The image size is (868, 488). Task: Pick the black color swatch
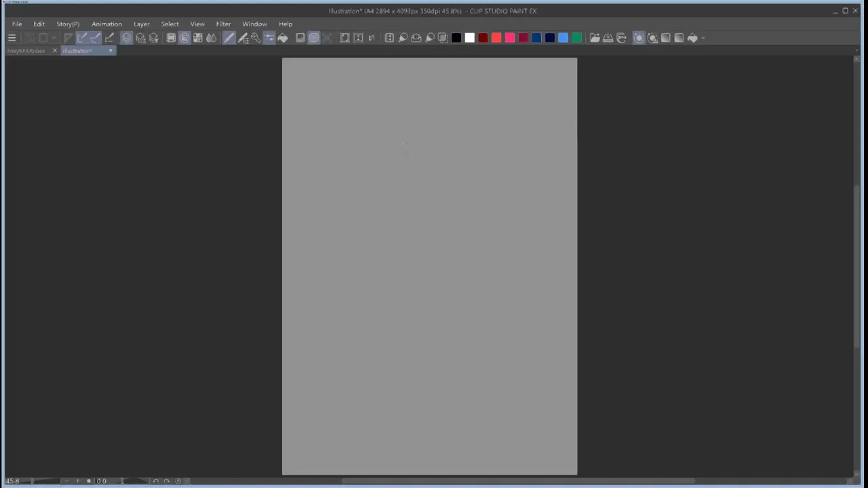tap(456, 38)
